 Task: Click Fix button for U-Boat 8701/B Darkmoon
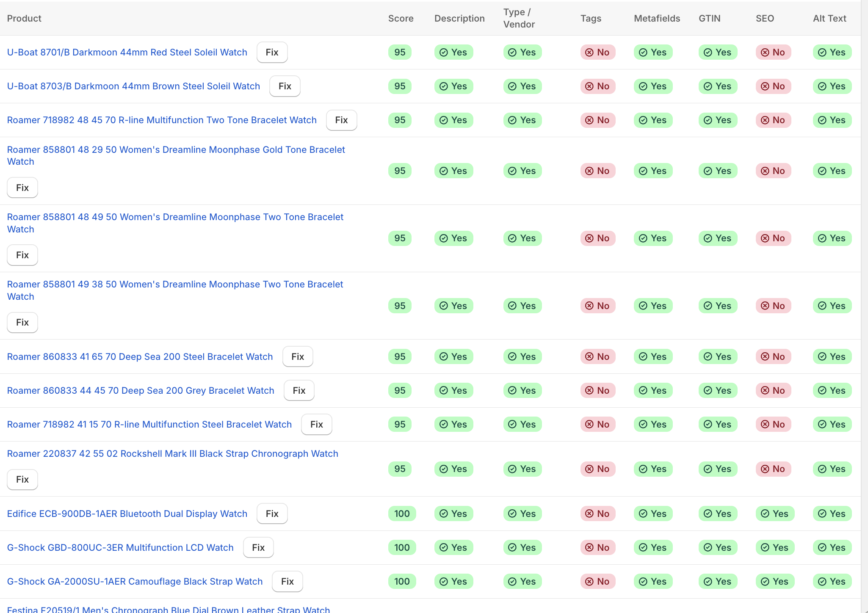point(272,52)
